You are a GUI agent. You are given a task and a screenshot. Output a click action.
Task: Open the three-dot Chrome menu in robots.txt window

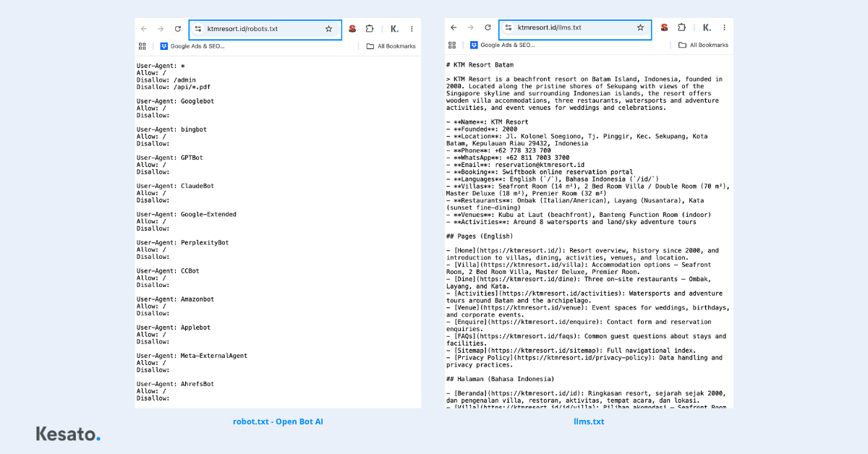click(412, 29)
